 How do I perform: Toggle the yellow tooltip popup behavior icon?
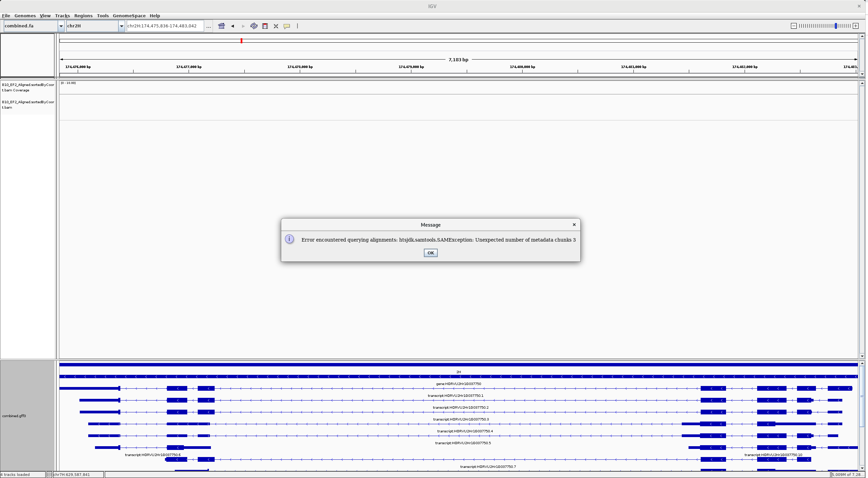click(x=287, y=26)
